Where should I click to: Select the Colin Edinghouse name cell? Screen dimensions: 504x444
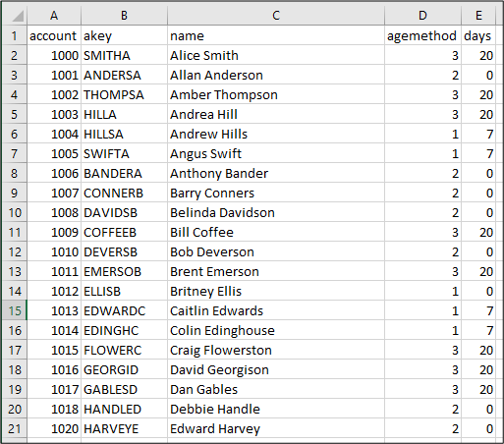point(276,330)
